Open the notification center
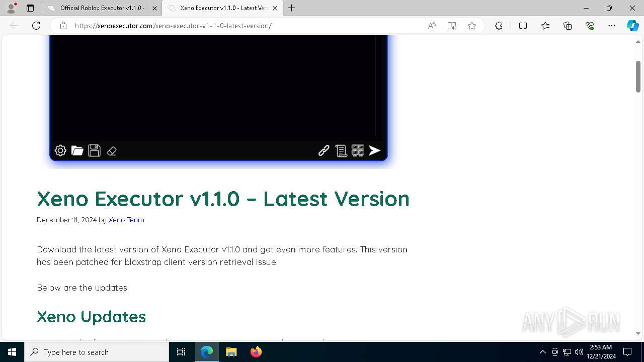 click(627, 352)
